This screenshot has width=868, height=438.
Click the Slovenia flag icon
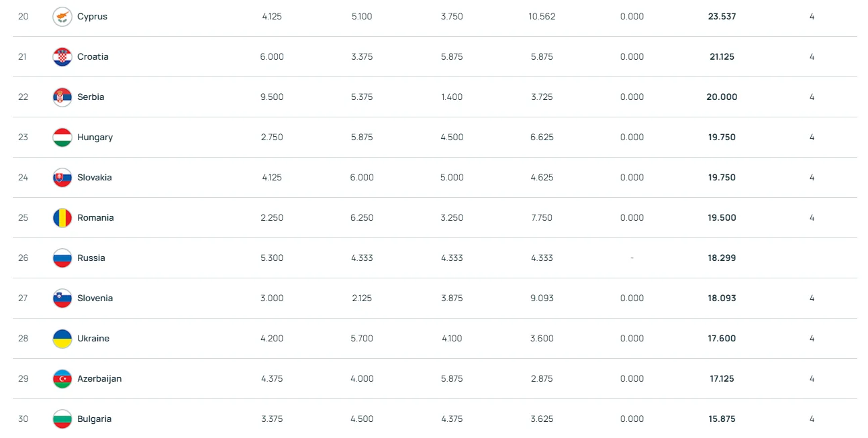[62, 298]
